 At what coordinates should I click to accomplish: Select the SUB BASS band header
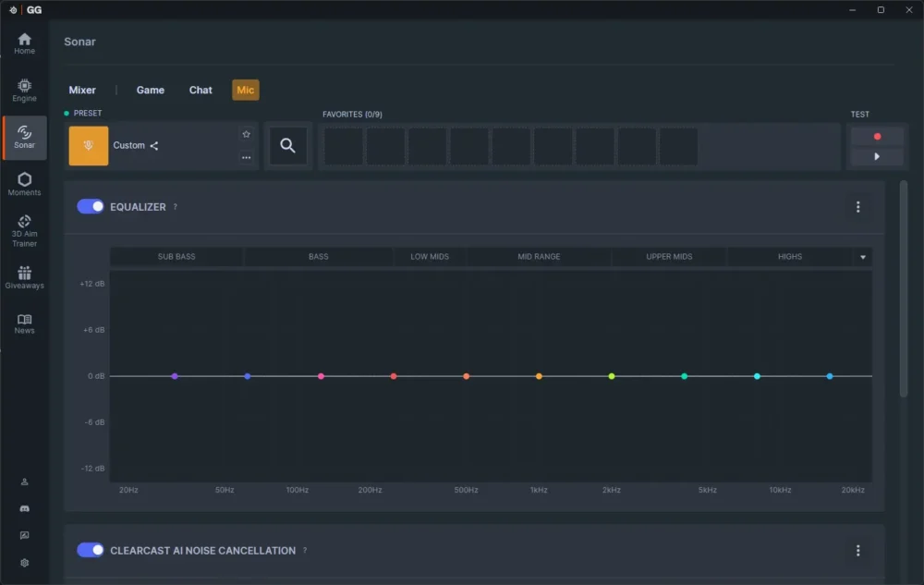(176, 257)
